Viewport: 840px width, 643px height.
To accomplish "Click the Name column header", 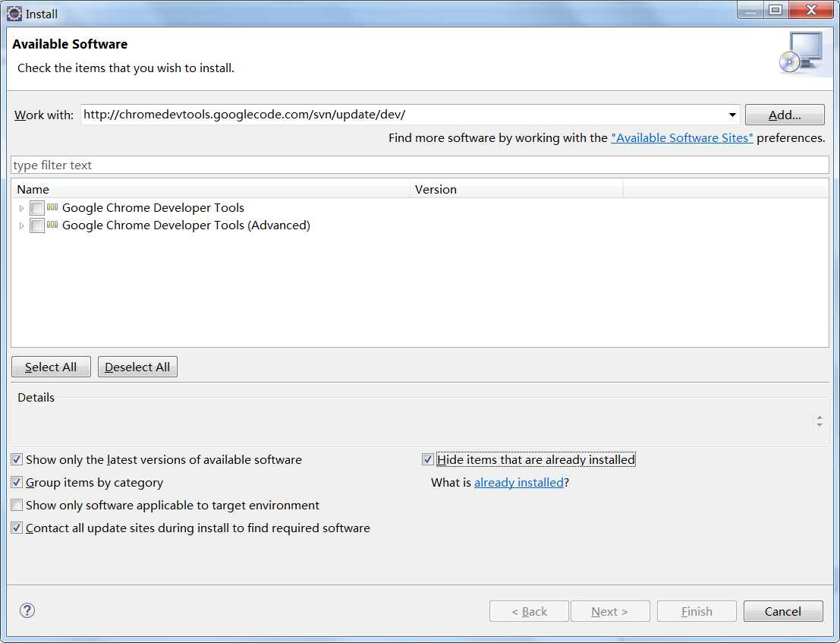I will (210, 189).
